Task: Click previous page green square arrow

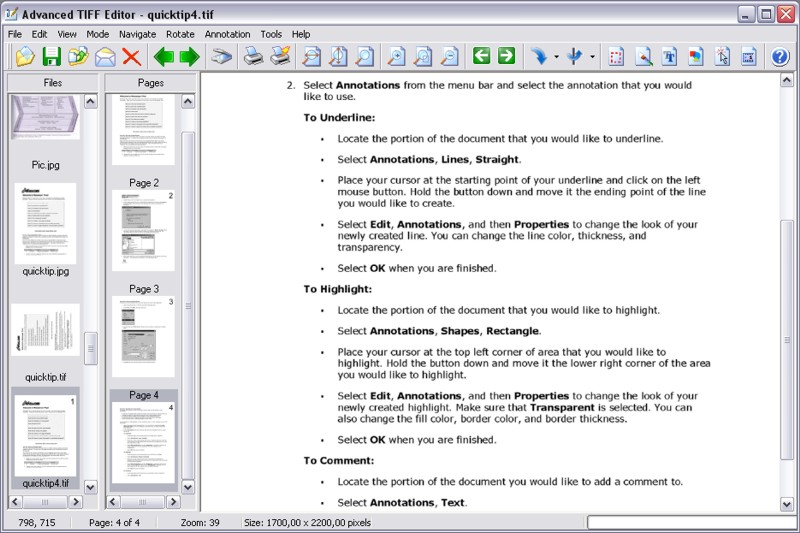Action: pos(481,56)
